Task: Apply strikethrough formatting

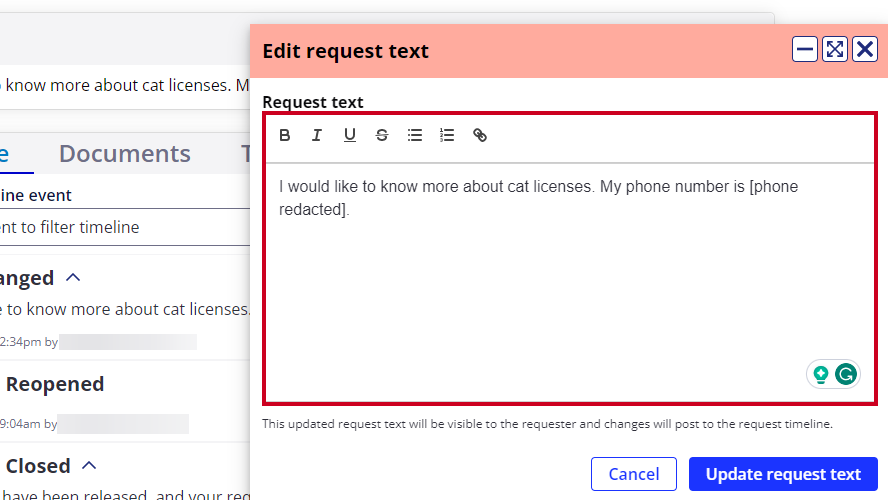Action: (382, 135)
